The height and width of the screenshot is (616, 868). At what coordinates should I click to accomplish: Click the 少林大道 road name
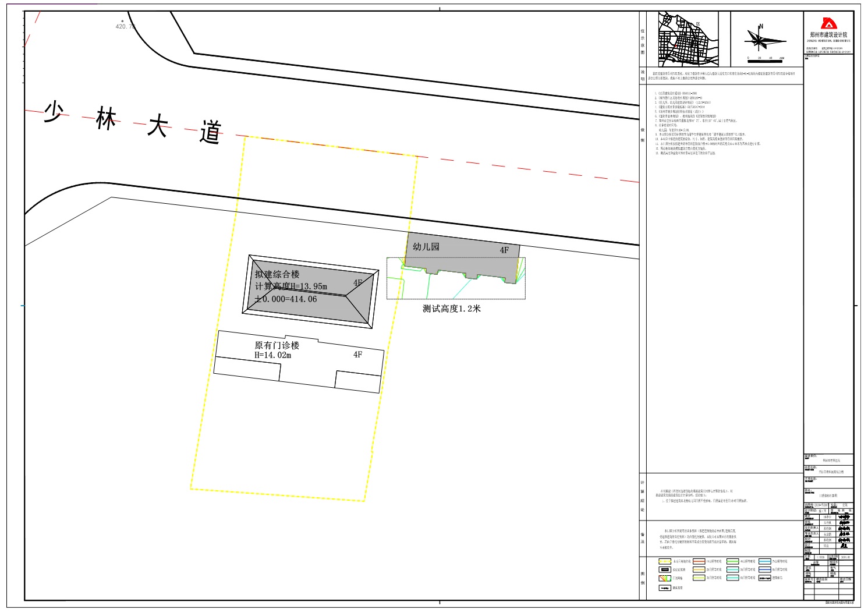(x=133, y=122)
